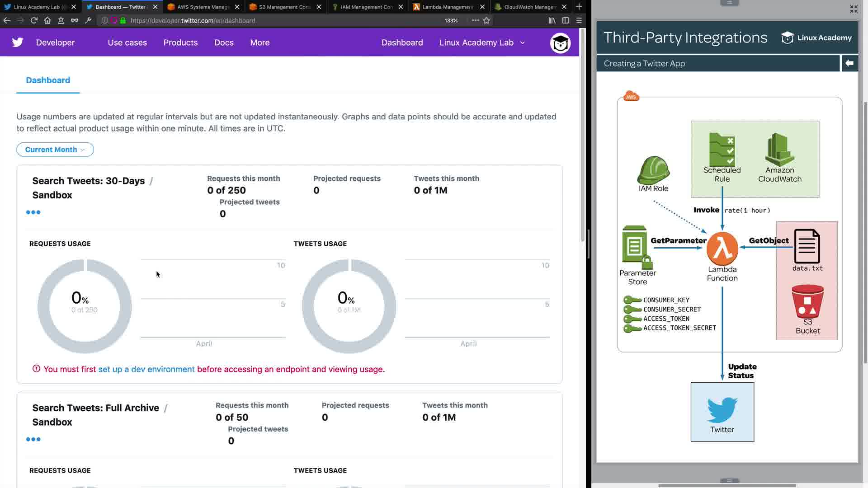868x488 pixels.
Task: Switch to the S3 Management Console tab
Action: (x=284, y=7)
